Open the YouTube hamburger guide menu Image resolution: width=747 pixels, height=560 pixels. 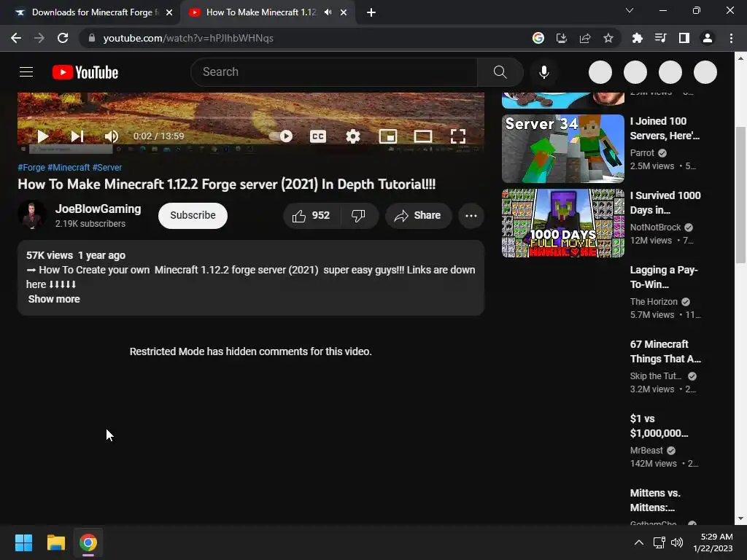pyautogui.click(x=26, y=72)
